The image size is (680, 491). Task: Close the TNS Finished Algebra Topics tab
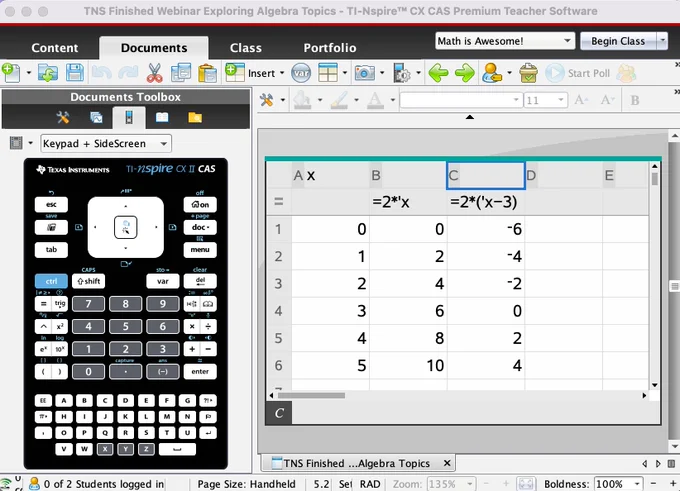[447, 463]
